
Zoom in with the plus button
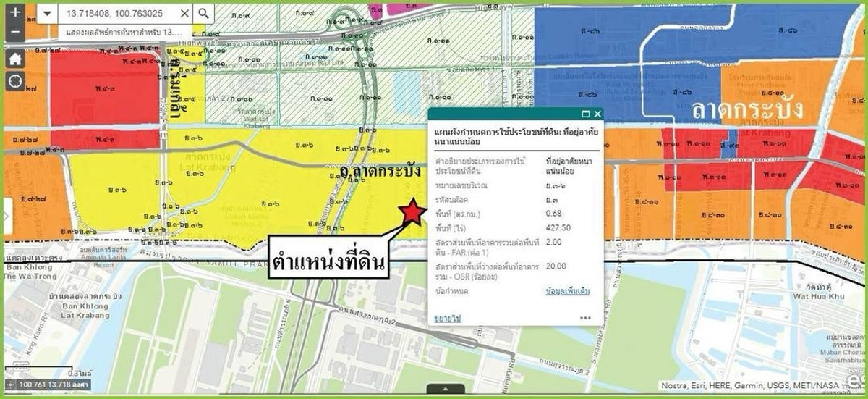14,13
